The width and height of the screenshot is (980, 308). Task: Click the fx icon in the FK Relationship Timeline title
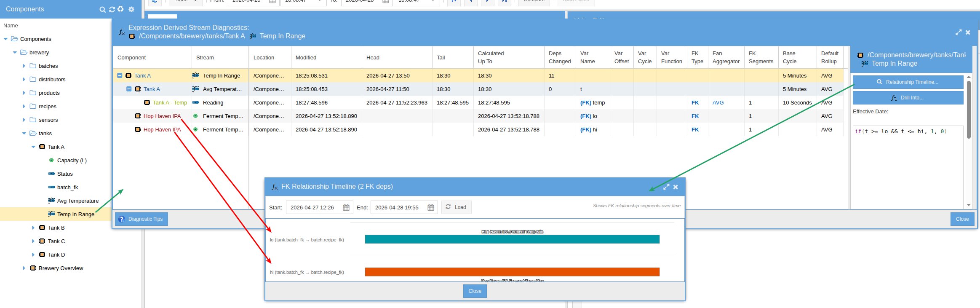coord(275,187)
